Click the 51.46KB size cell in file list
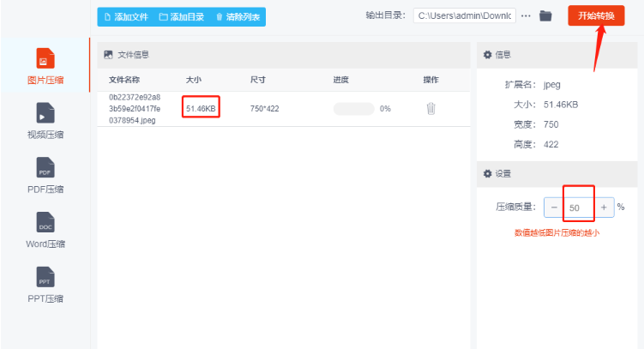 tap(201, 109)
